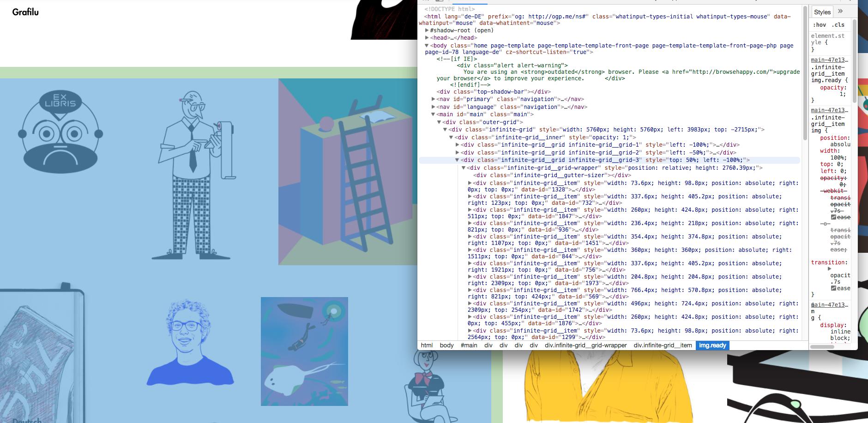The width and height of the screenshot is (868, 423).
Task: Expand the grid item with data-id 1973
Action: tap(470, 277)
